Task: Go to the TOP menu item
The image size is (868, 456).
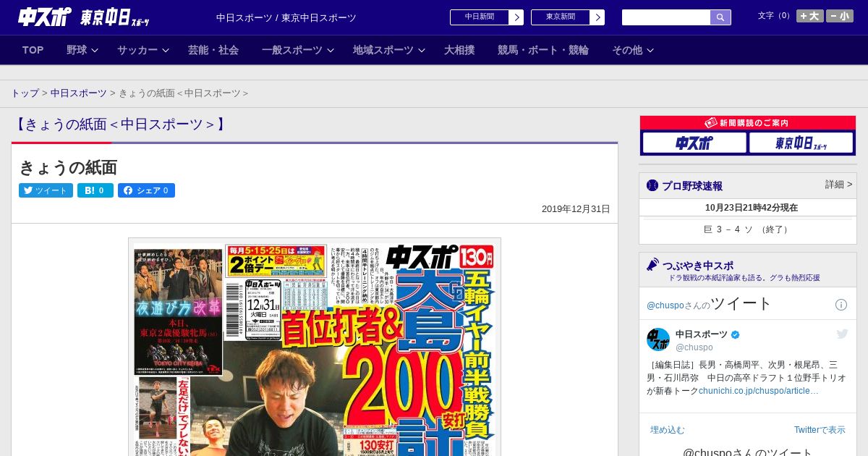Action: (x=33, y=50)
